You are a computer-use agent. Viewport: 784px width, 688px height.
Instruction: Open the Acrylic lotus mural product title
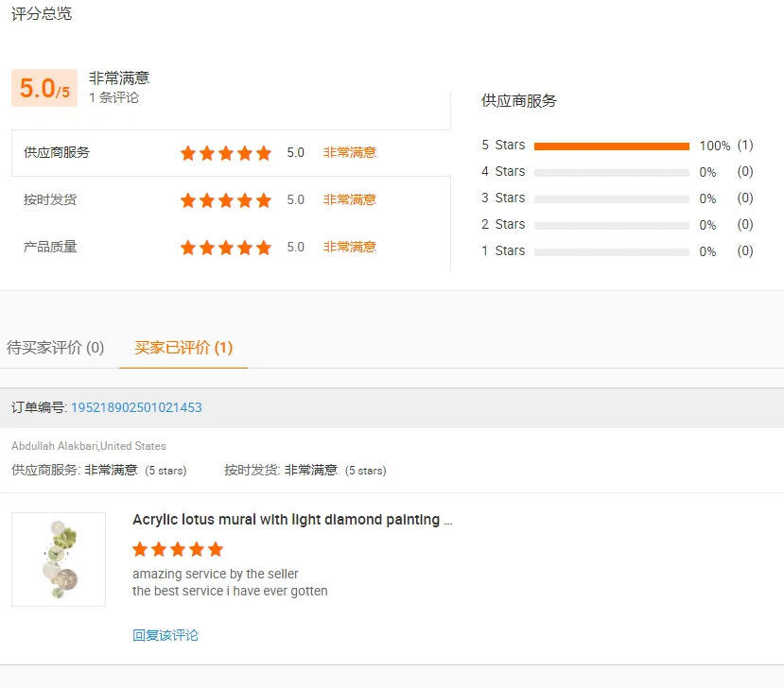(292, 520)
